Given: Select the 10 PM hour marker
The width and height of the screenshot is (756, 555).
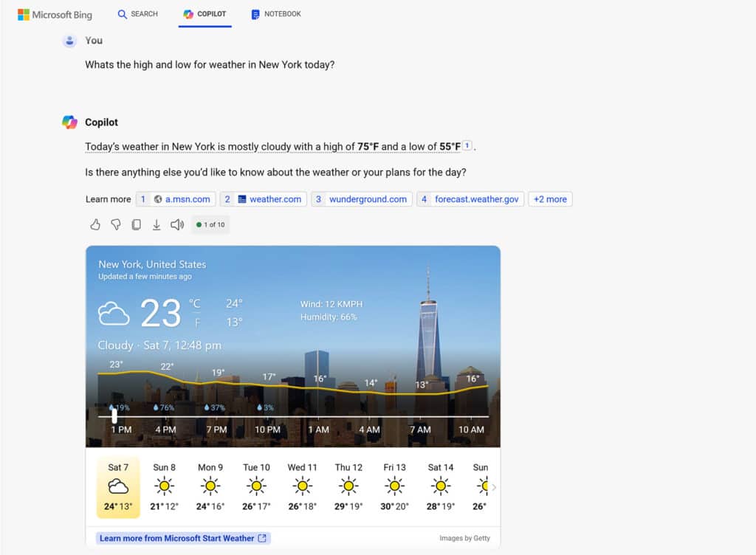Looking at the screenshot, I should 267,430.
